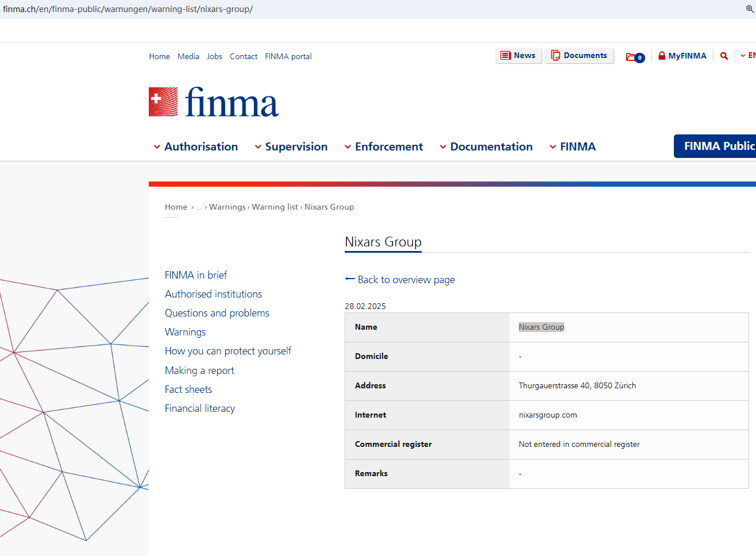Open Warnings sidebar item
The width and height of the screenshot is (756, 556).
185,332
